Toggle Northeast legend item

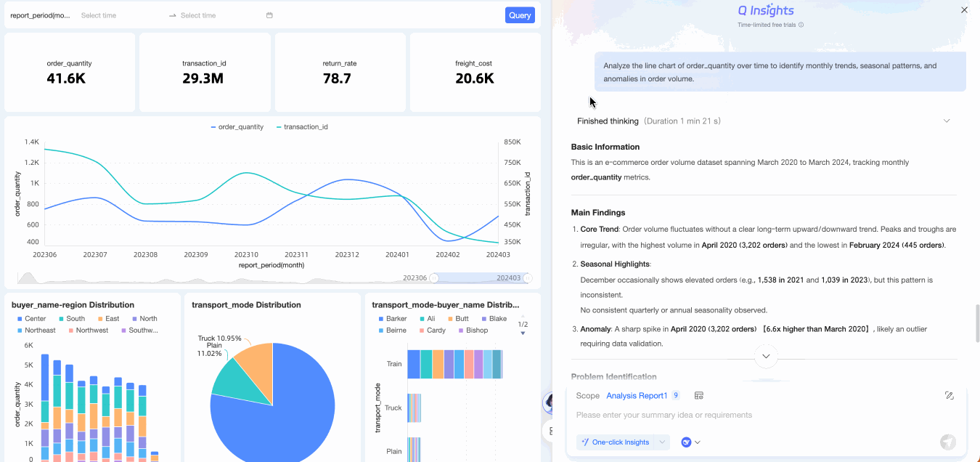(x=35, y=331)
